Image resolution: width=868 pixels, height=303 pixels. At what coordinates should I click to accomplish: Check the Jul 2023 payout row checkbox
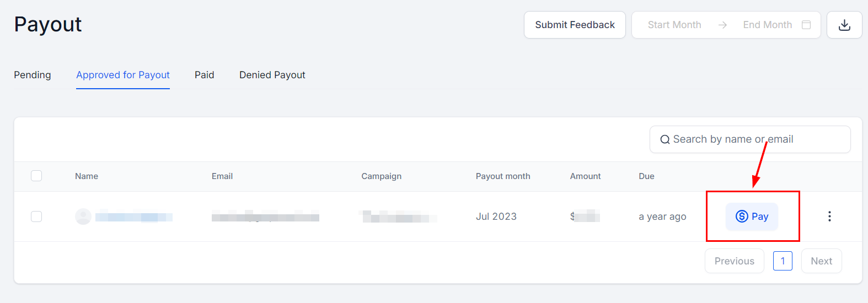(36, 217)
